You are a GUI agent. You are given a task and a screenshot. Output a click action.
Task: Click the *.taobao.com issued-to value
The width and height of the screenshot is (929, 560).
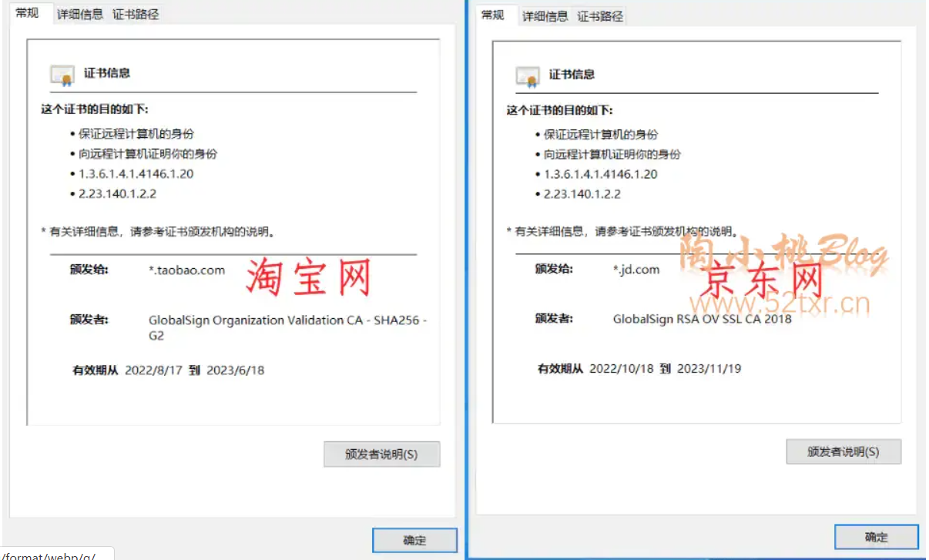tap(186, 270)
